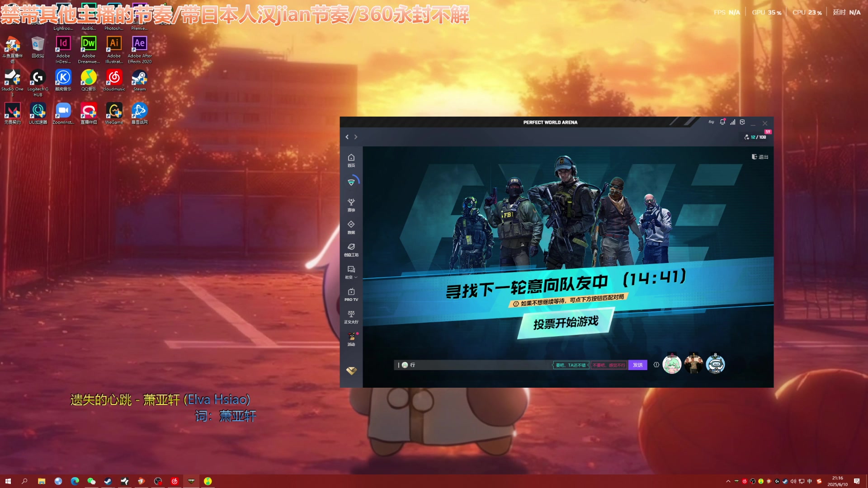This screenshot has width=868, height=488.
Task: Check the network signal bars icon in Arena
Action: tap(732, 122)
